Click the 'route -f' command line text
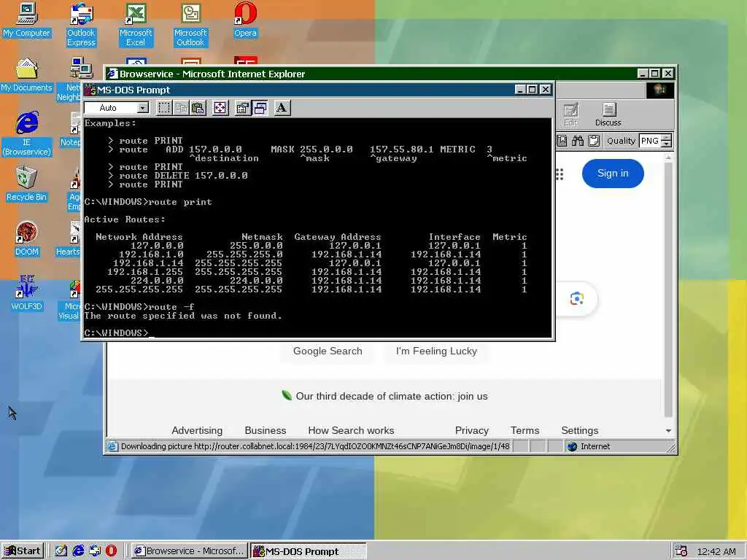747x560 pixels. [171, 307]
